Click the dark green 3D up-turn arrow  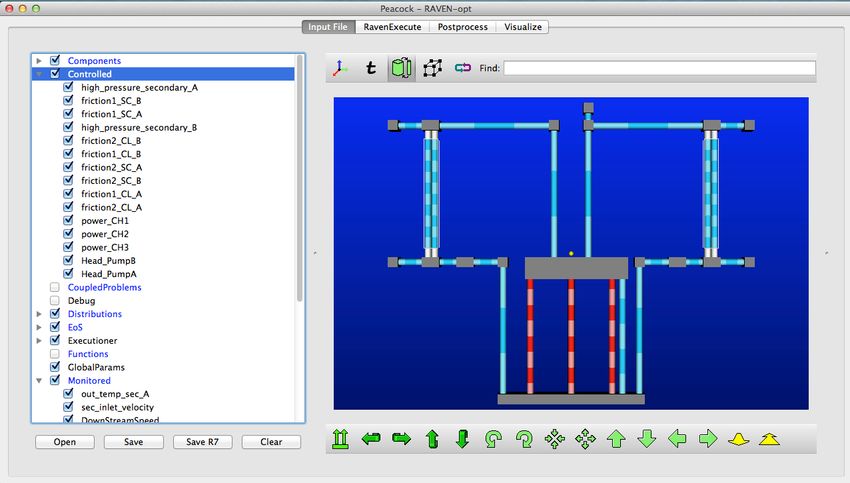tap(432, 439)
